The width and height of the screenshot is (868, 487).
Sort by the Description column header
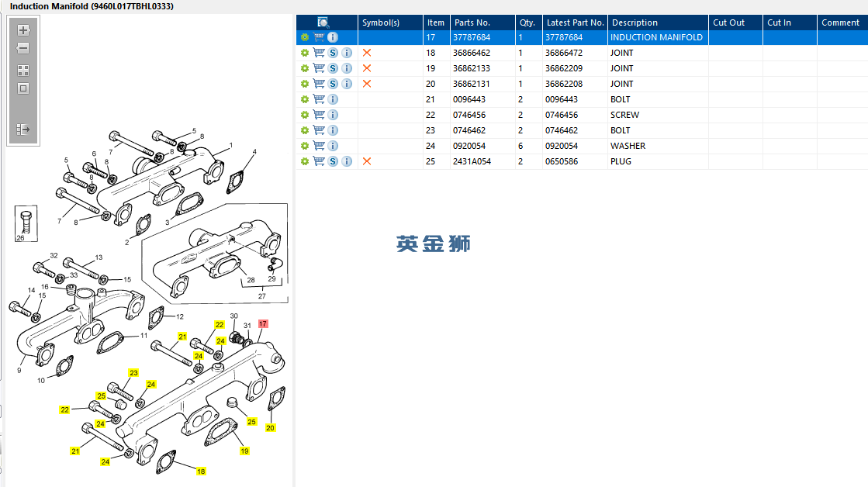coord(659,22)
